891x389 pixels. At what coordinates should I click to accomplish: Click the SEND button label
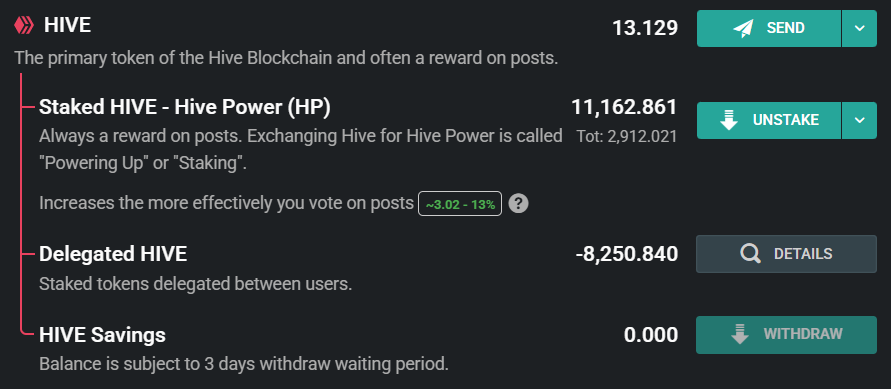[785, 28]
